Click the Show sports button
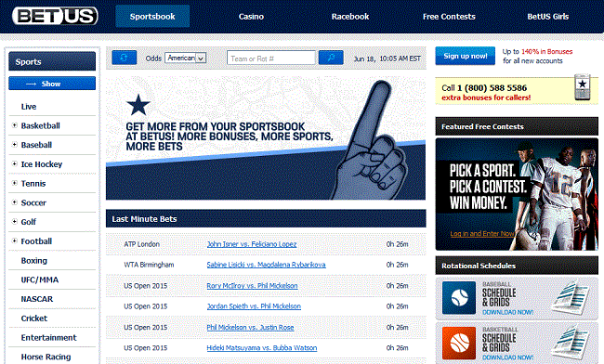Image resolution: width=604 pixels, height=364 pixels. click(x=52, y=84)
